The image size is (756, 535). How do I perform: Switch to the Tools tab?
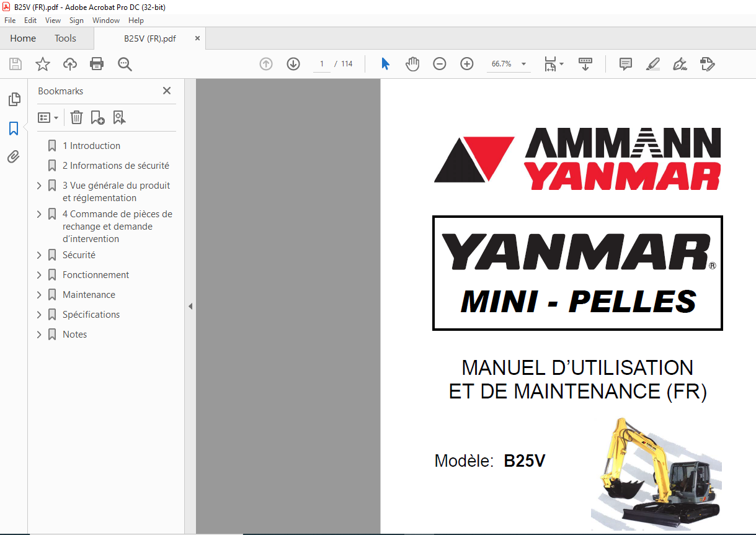click(x=65, y=38)
